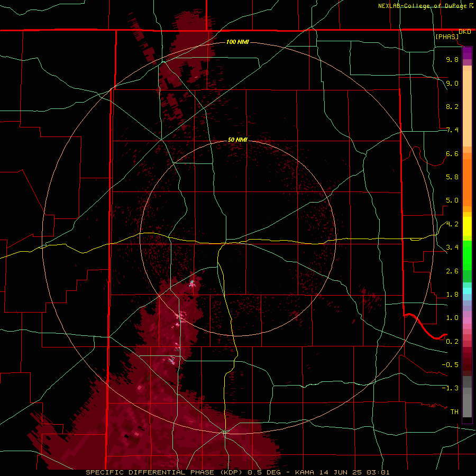476x476 pixels.
Task: Click the '50 NMI' range ring label
Action: 237,140
